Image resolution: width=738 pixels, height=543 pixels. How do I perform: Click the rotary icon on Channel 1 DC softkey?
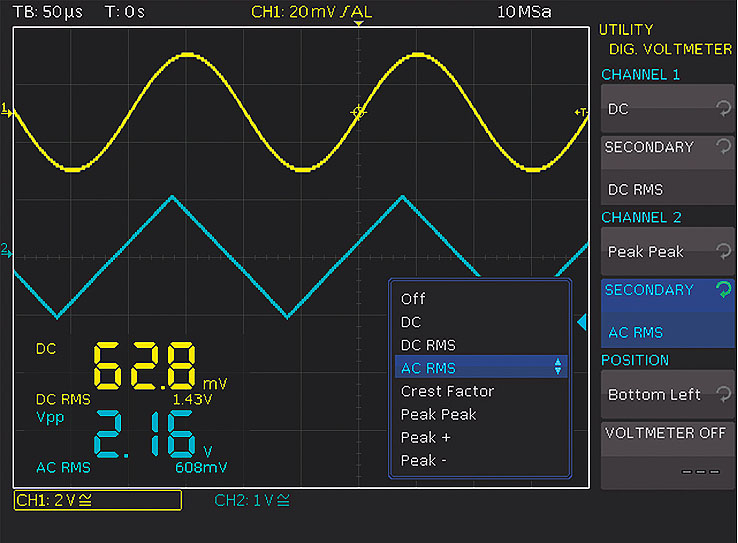click(723, 109)
